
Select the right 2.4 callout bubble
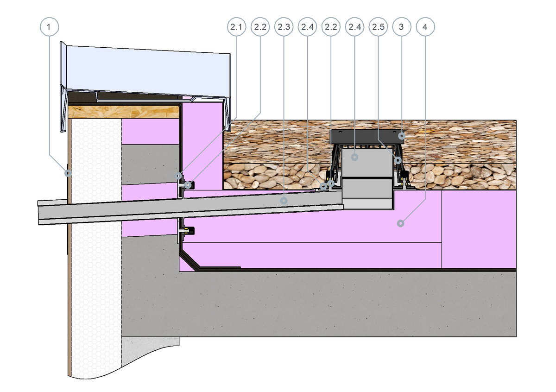[354, 27]
